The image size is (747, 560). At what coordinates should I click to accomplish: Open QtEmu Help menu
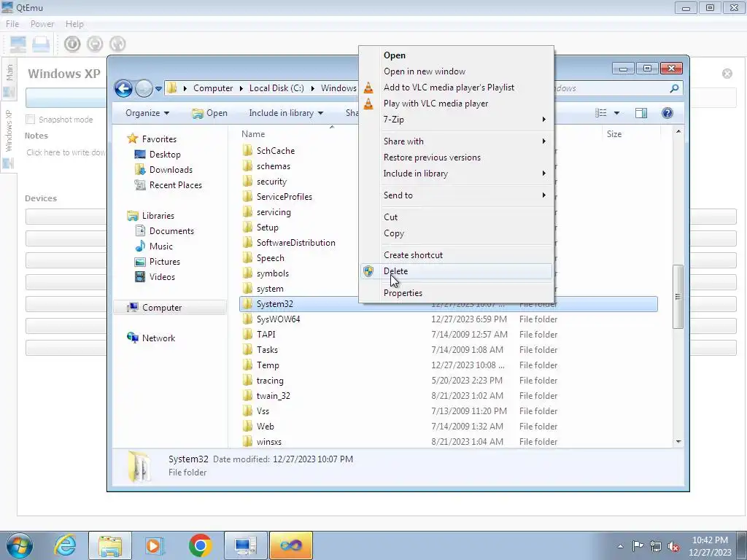click(74, 24)
